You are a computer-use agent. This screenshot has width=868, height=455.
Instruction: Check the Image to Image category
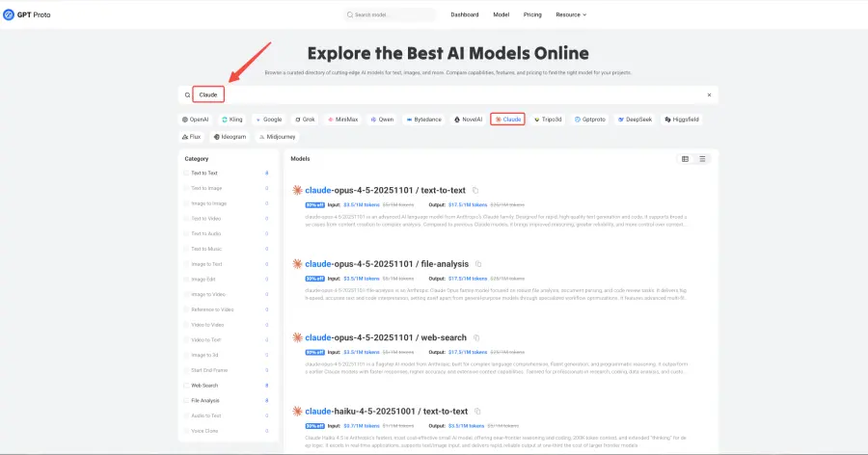click(x=186, y=203)
